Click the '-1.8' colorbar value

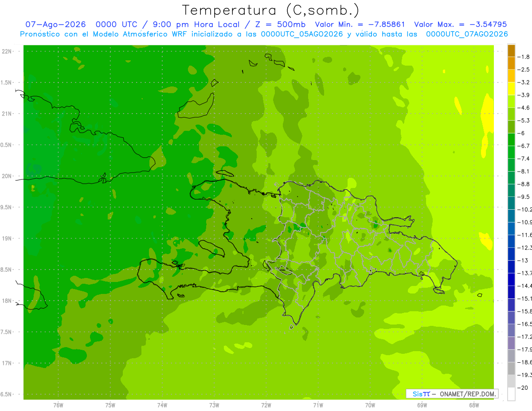coord(524,57)
